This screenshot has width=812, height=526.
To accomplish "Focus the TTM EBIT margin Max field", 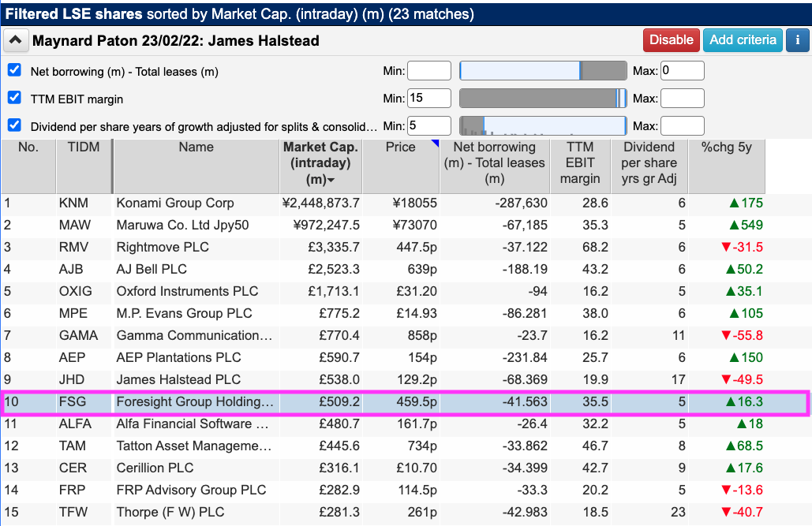I will [x=682, y=99].
